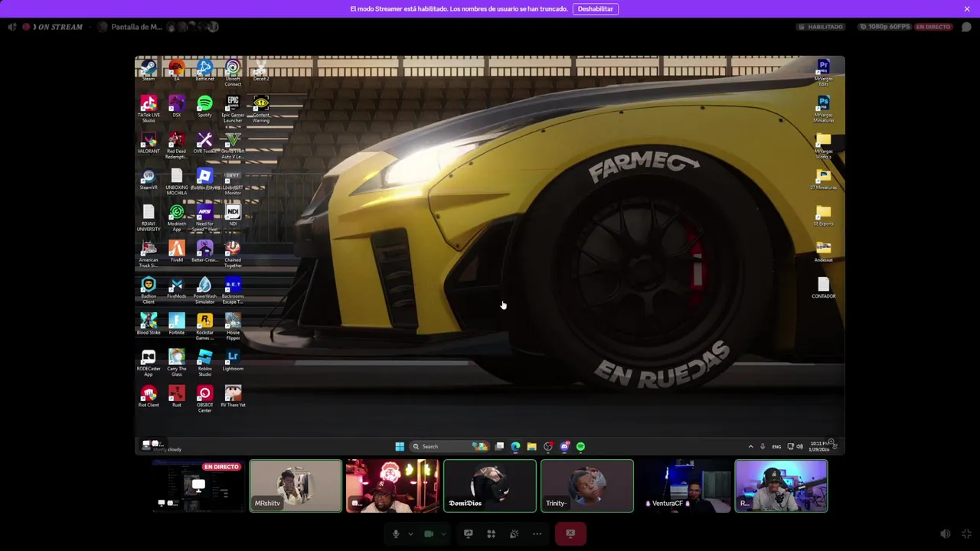Open the SteamVR desktop shortcut

pos(149,179)
